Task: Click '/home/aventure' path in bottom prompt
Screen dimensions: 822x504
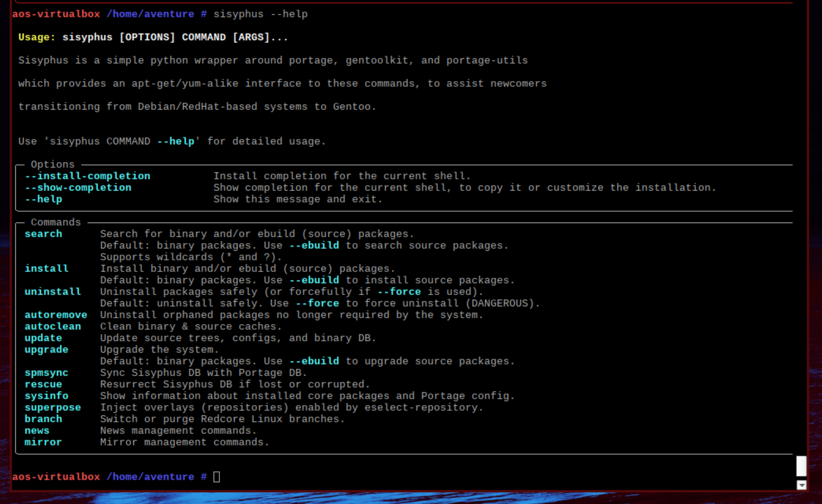Action: click(150, 477)
